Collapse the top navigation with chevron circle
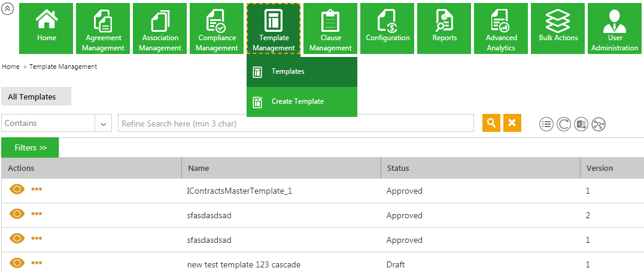Viewport: 644px width, 271px height. [8, 9]
